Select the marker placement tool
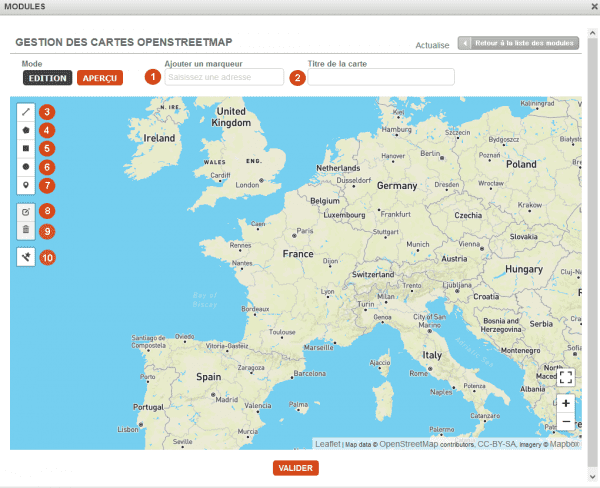Screen dimensions: 600x488 26,184
